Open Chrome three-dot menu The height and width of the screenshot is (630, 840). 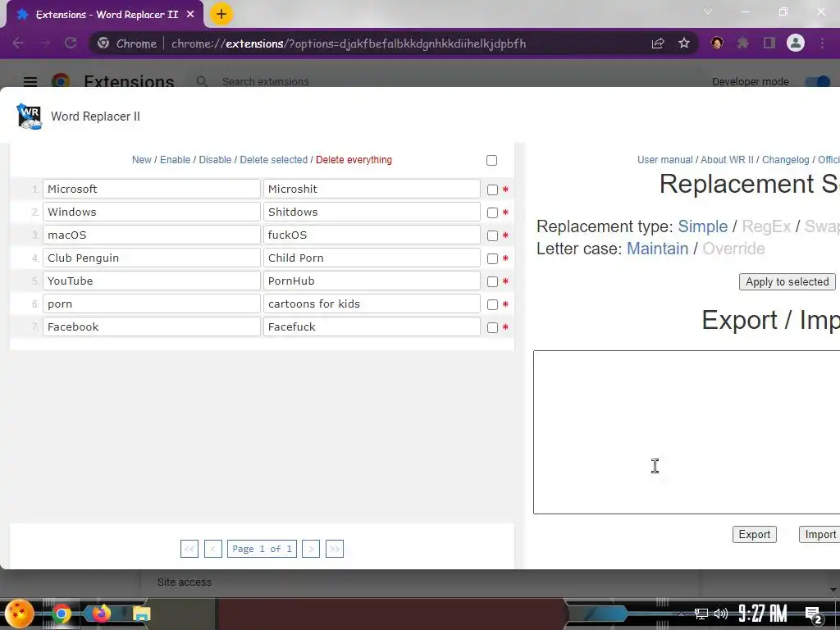pos(822,43)
